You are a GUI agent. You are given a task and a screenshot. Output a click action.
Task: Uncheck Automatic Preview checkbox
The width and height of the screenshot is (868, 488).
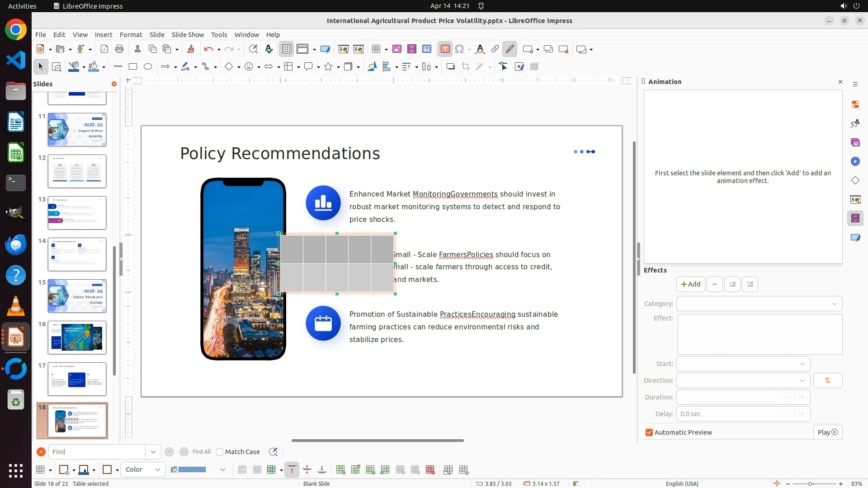[x=649, y=432]
